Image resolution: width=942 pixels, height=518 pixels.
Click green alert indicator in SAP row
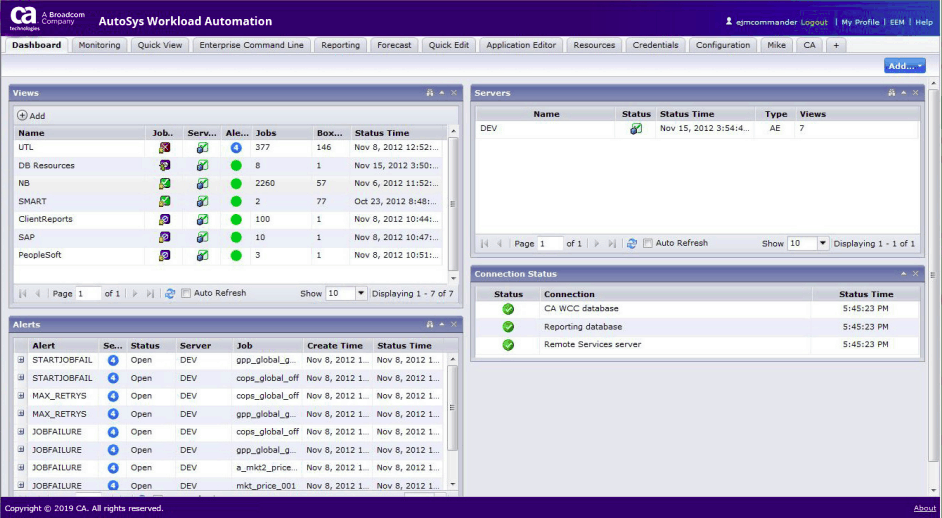click(236, 237)
